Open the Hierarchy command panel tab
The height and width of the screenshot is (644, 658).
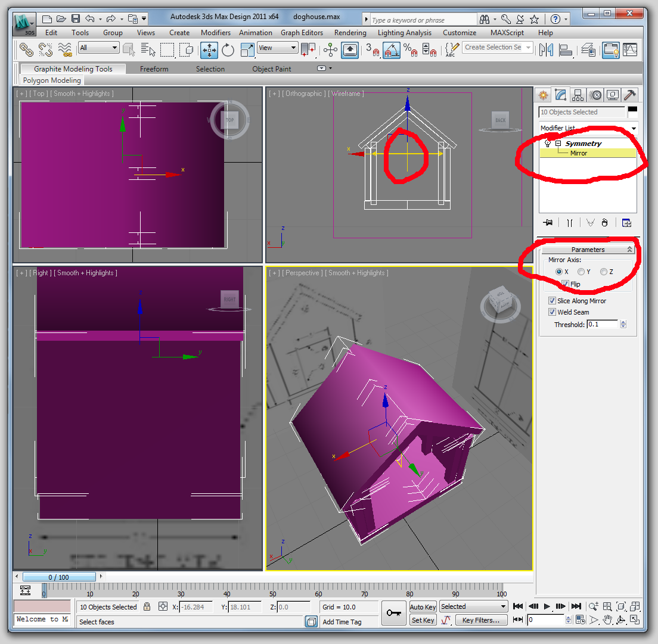click(578, 95)
